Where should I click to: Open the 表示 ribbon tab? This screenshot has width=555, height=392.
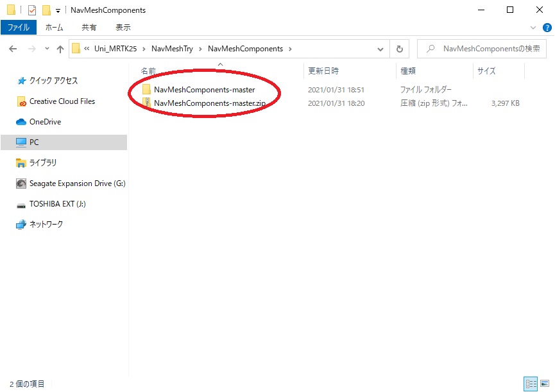coord(123,27)
